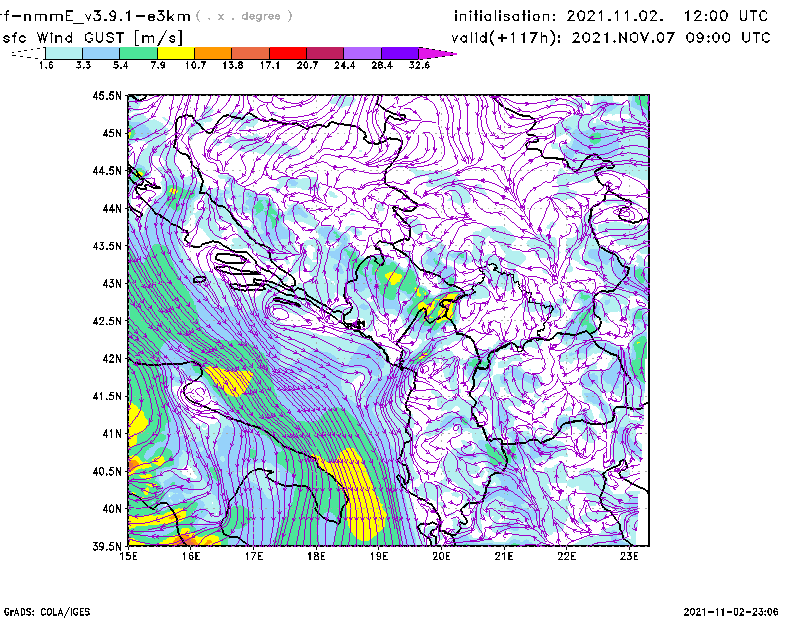Viewport: 800px width, 618px height.
Task: Click the red 17.1–20.7 legend swatch
Action: (x=288, y=53)
